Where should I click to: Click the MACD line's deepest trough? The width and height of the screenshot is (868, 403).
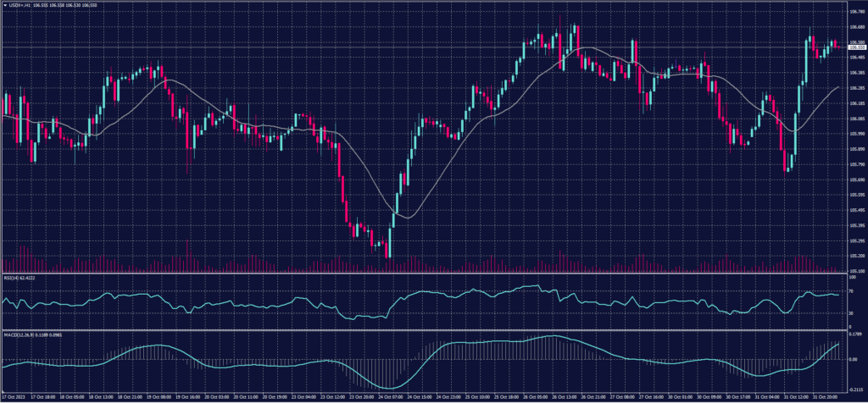pyautogui.click(x=389, y=387)
